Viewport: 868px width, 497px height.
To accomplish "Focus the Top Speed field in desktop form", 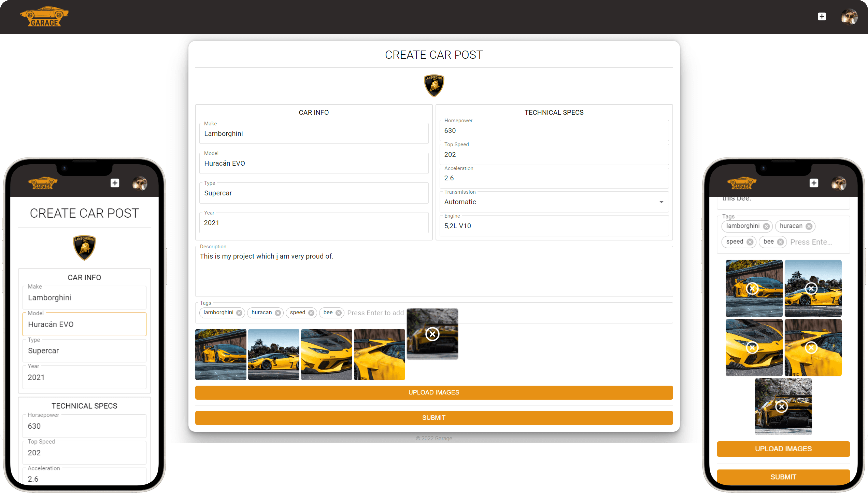I will point(554,154).
